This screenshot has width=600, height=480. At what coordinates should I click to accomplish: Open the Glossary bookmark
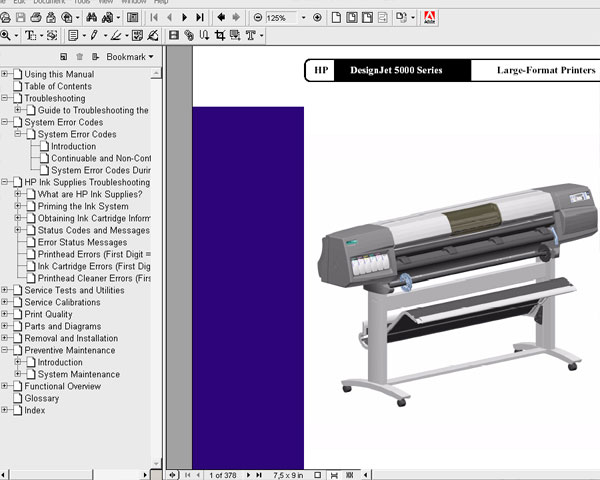click(42, 398)
